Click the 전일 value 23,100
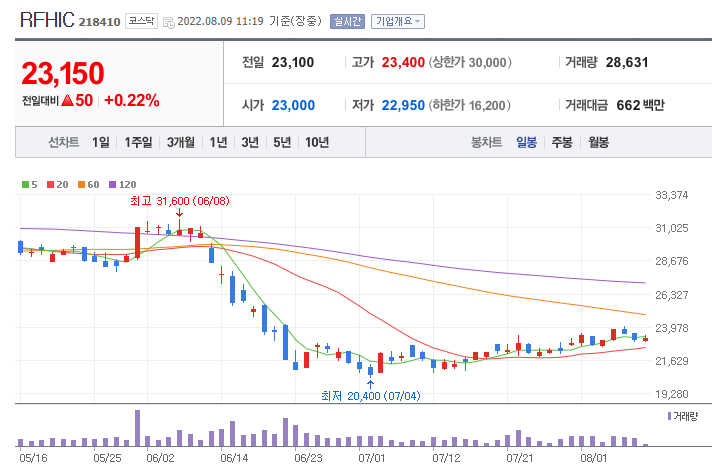Screen dimensions: 712x468 point(293,62)
